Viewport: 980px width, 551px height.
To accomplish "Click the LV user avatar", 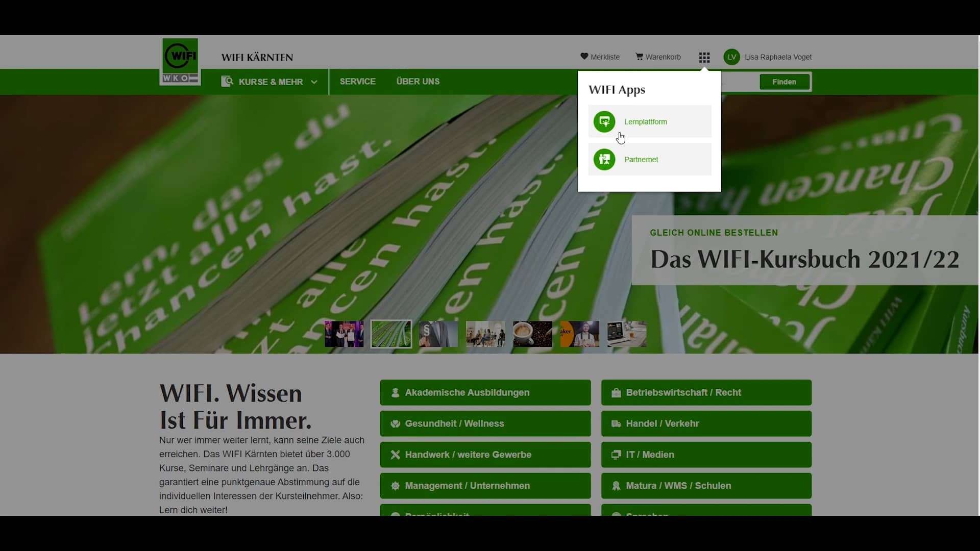I will click(x=731, y=57).
